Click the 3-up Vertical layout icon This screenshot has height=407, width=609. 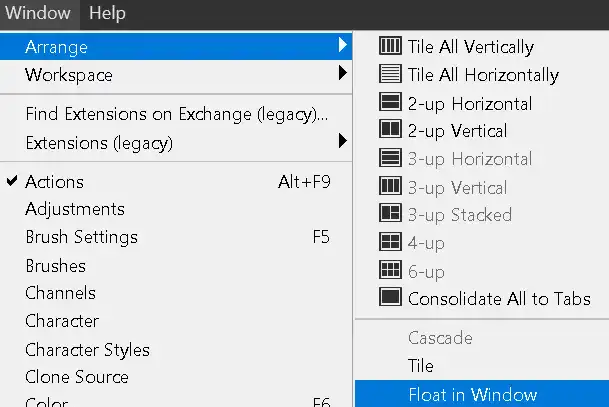[x=391, y=186]
